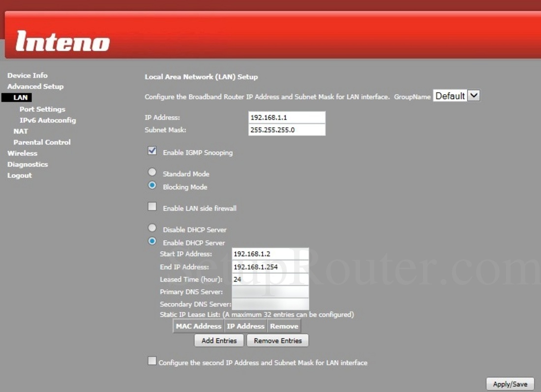Uncheck Enable IGMP Snooping
Screen dimensions: 541x392
pos(152,151)
